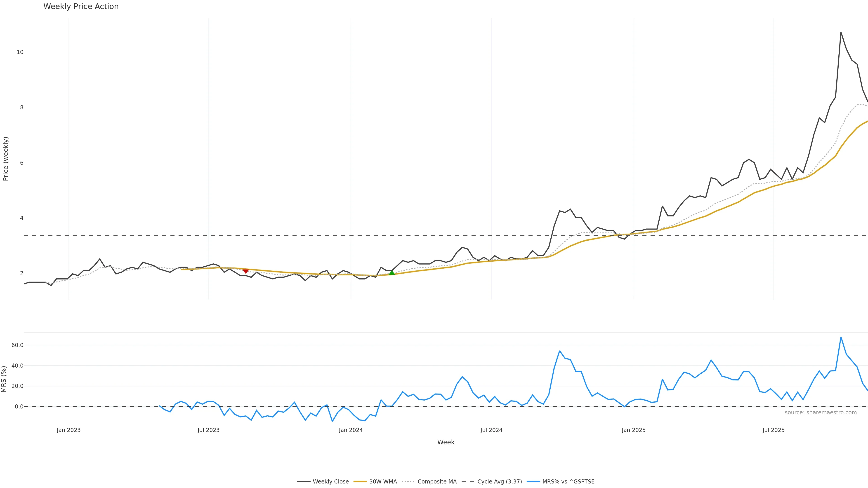Click the red downward triangle sell marker
Viewport: 868px width, 488px height.
point(246,271)
